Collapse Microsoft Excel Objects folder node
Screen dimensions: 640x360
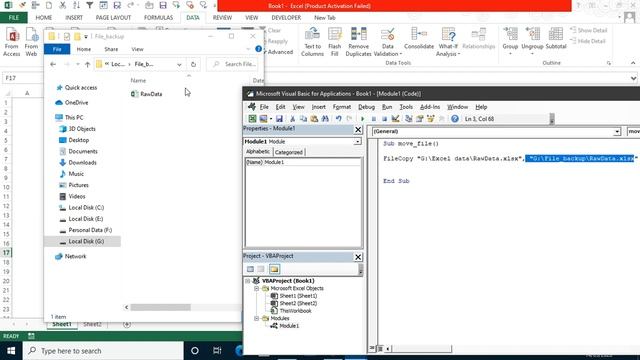click(x=257, y=289)
